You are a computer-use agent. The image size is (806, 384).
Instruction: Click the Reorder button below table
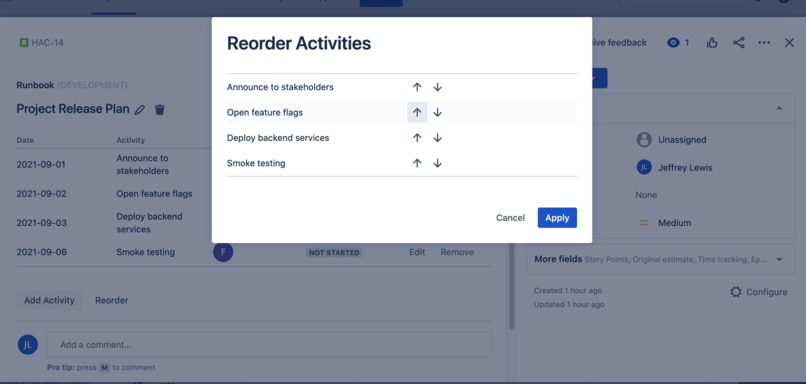coord(112,300)
